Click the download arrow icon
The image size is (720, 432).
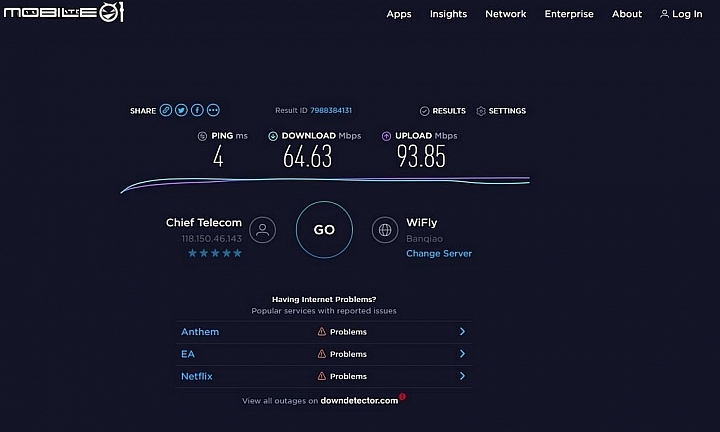coord(273,136)
